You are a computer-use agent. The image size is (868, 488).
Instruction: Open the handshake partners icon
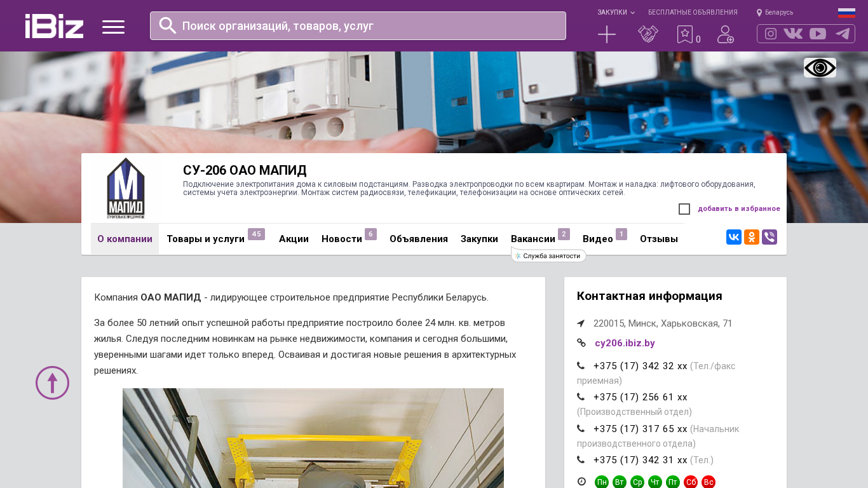(x=648, y=34)
